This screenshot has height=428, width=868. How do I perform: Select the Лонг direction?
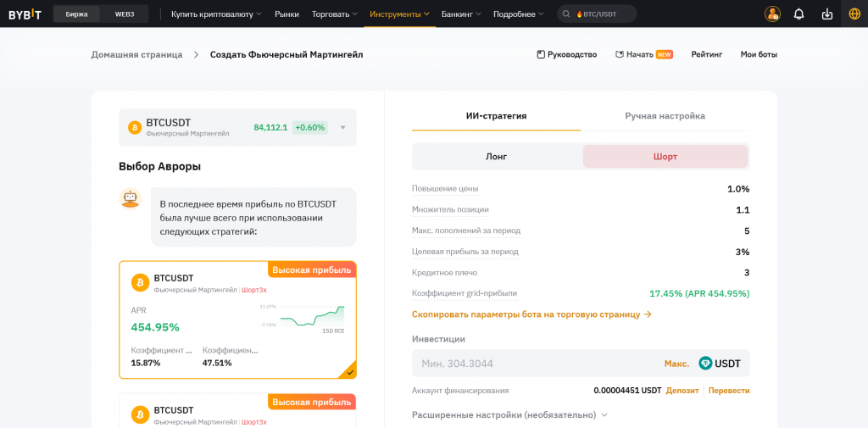(x=497, y=157)
